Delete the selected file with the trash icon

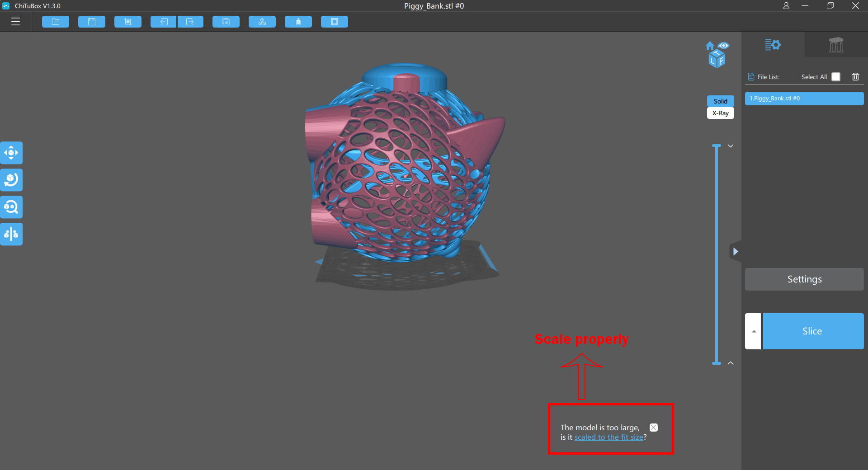(855, 77)
